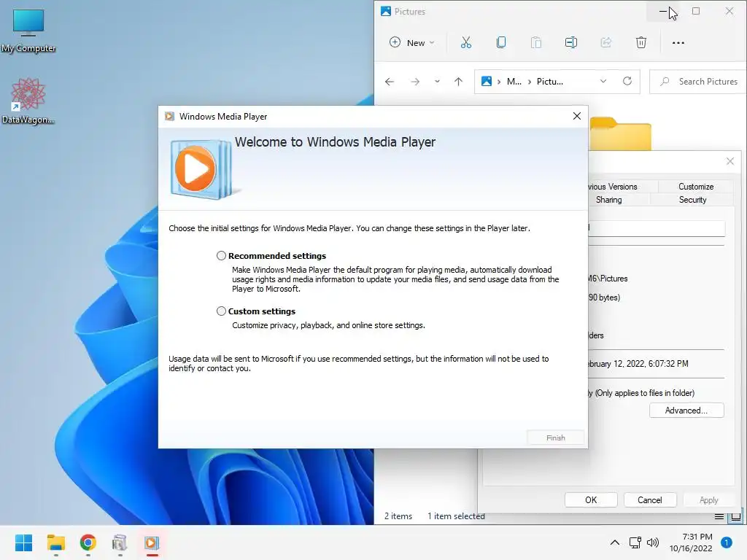Switch to the Customize tab in Properties
The image size is (747, 560).
[695, 187]
